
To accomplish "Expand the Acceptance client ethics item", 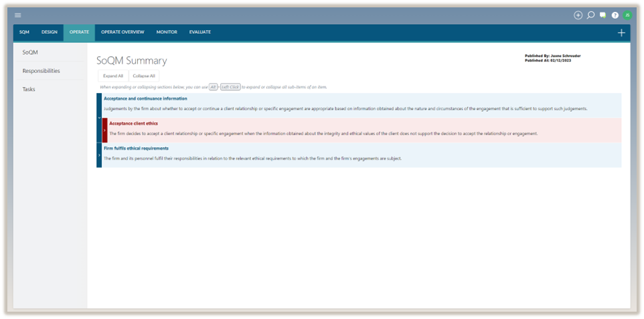I will [104, 130].
